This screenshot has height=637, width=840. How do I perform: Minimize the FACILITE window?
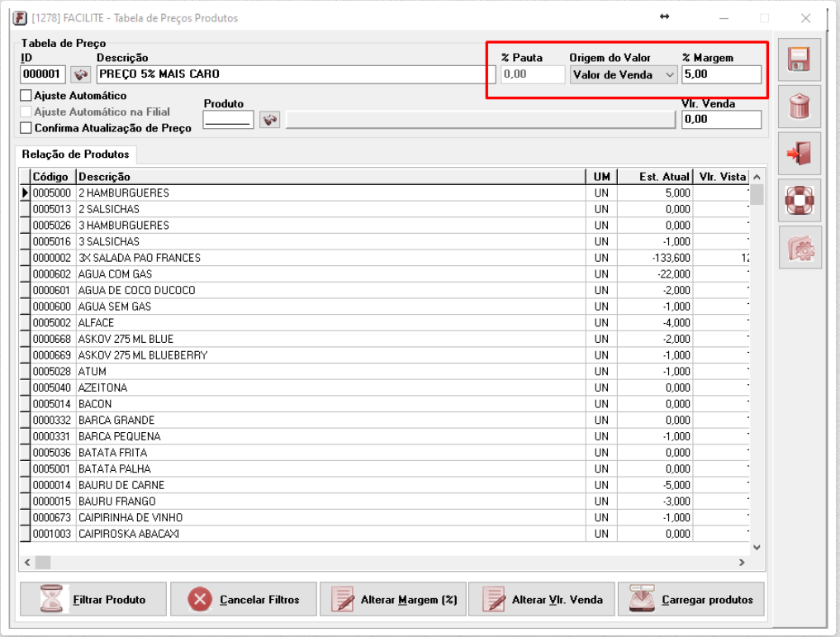pyautogui.click(x=724, y=18)
